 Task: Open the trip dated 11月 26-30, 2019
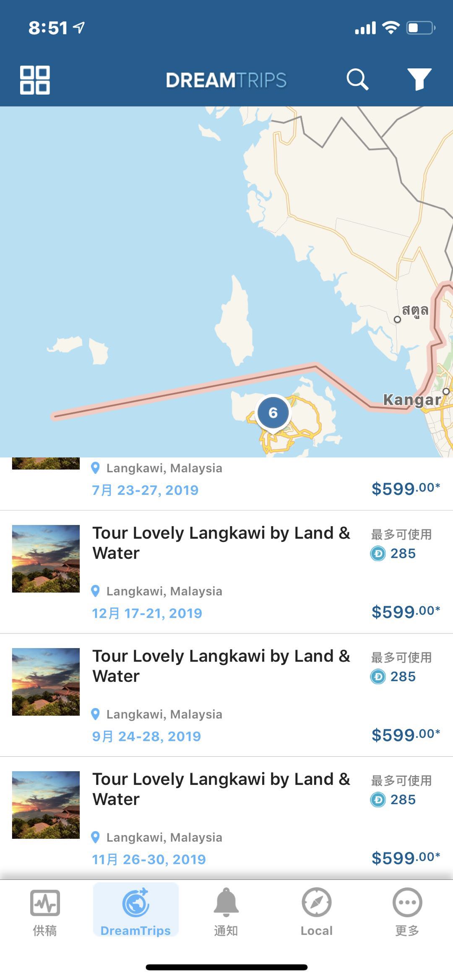tap(221, 789)
